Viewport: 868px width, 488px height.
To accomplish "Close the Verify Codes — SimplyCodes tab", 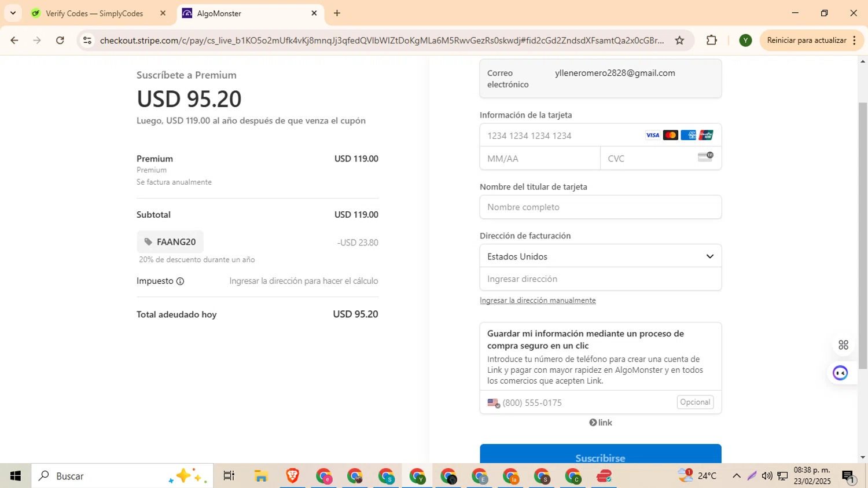I will click(x=163, y=13).
